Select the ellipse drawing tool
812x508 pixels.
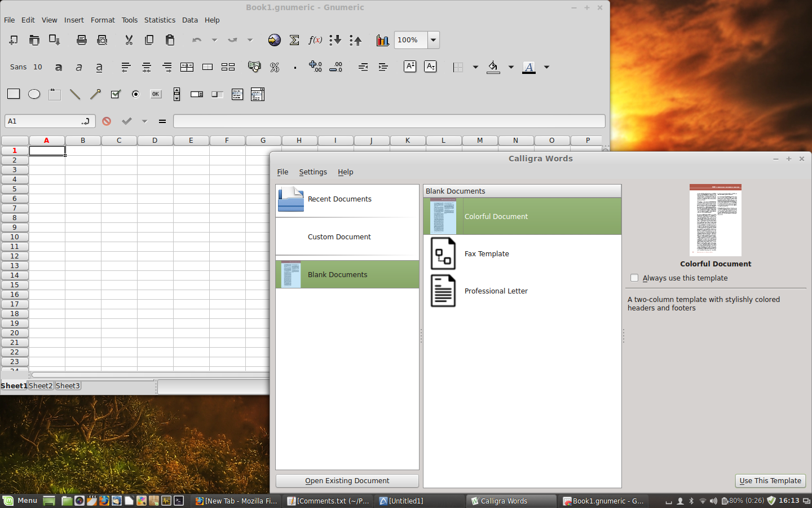tap(34, 94)
